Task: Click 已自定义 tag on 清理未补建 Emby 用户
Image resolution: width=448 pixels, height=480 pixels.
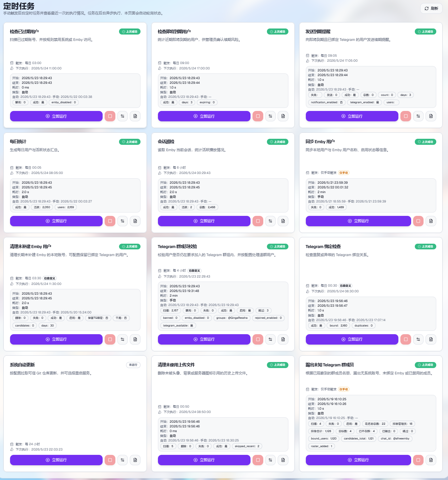Action: pyautogui.click(x=50, y=278)
